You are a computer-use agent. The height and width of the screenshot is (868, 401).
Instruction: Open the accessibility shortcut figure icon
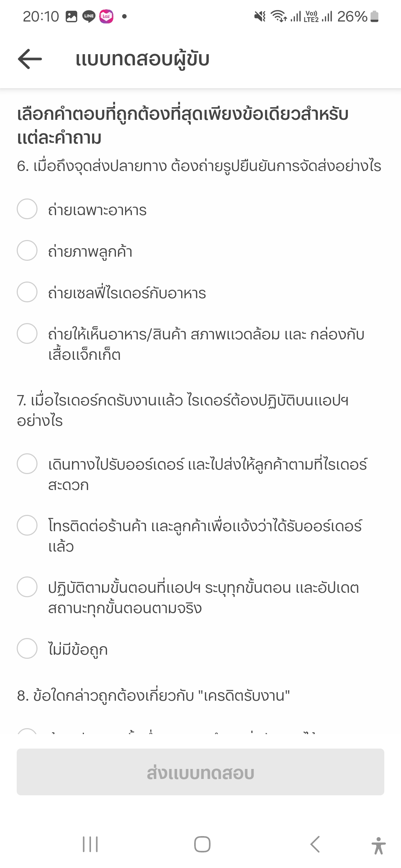(x=378, y=845)
